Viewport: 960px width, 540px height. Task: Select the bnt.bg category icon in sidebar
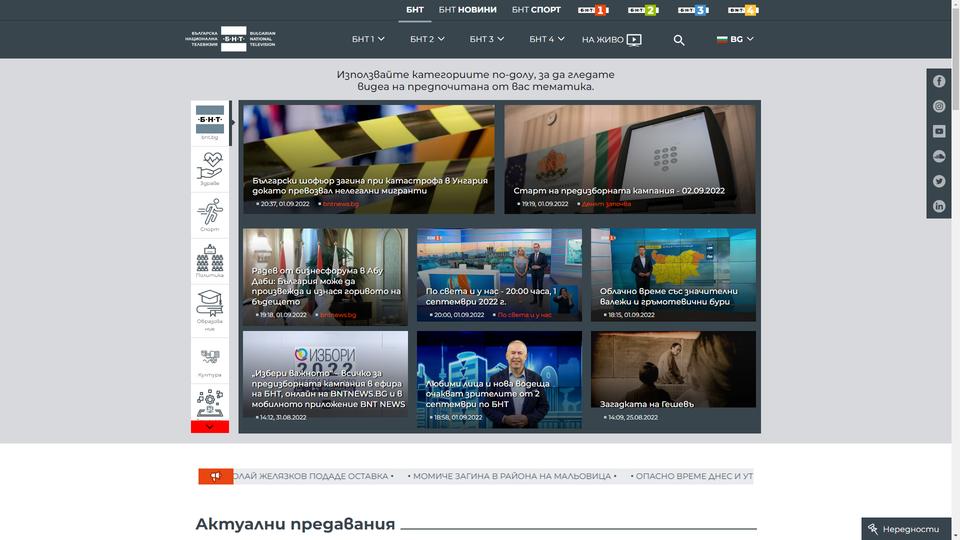tap(210, 122)
